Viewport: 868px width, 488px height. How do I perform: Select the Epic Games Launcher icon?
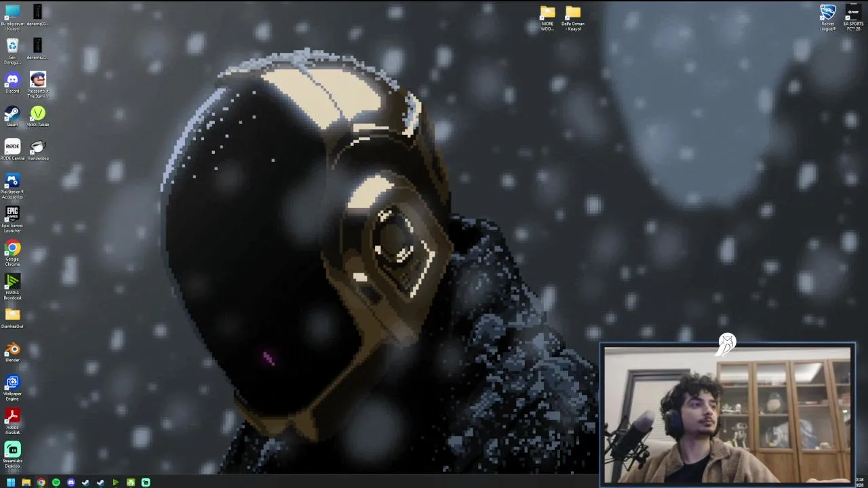[12, 213]
